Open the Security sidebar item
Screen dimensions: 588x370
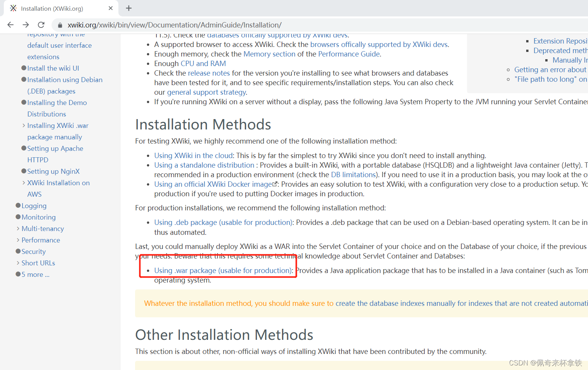pyautogui.click(x=34, y=251)
